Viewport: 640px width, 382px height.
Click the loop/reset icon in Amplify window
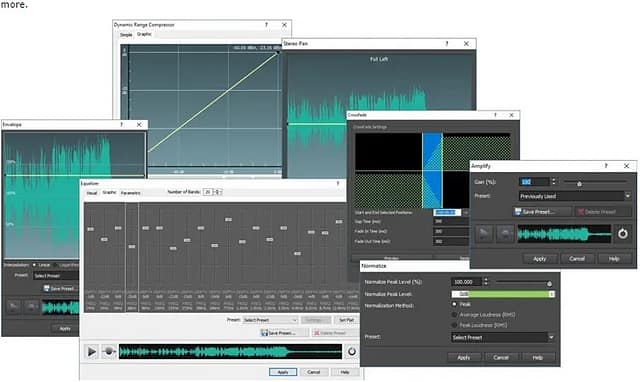point(623,234)
